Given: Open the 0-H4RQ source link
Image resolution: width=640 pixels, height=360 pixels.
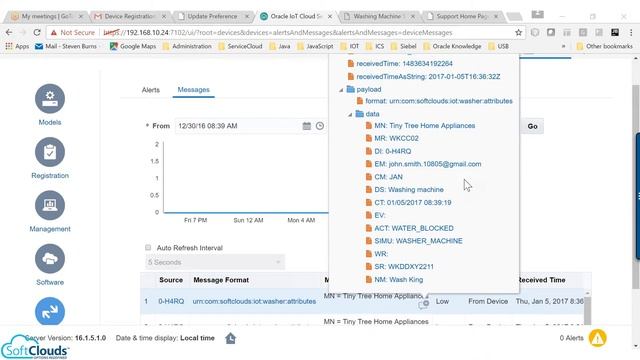Looking at the screenshot, I should pos(171,301).
